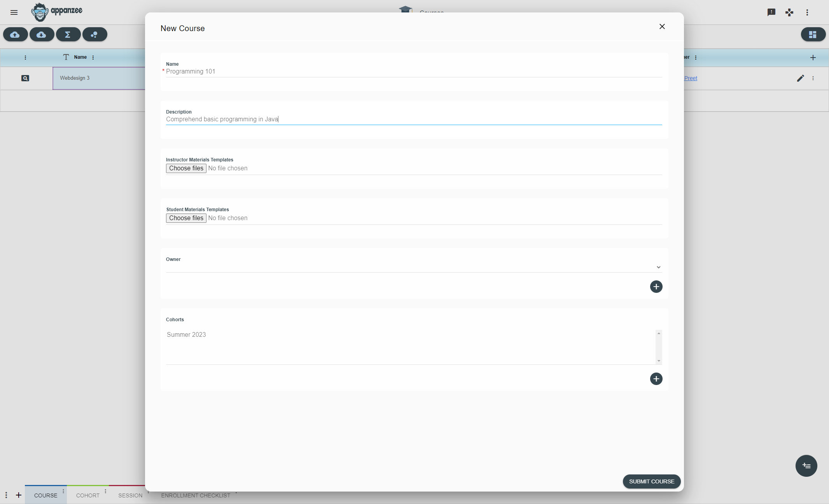829x504 pixels.
Task: Click into the Name input field
Action: pos(414,72)
